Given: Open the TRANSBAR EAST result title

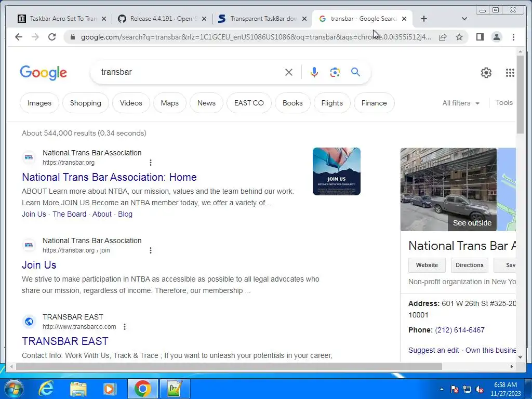Looking at the screenshot, I should pos(65,341).
